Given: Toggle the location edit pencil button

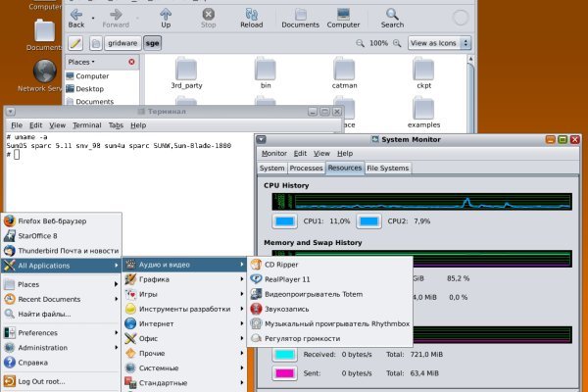Looking at the screenshot, I should point(75,44).
